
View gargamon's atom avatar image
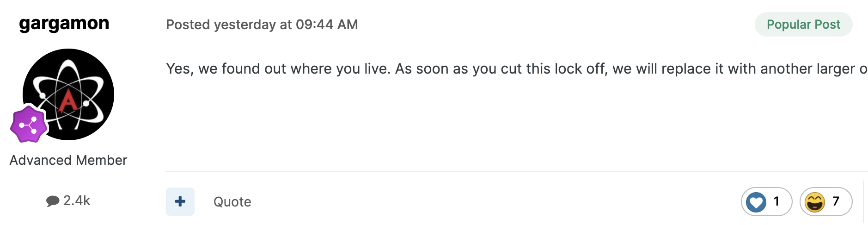68,94
